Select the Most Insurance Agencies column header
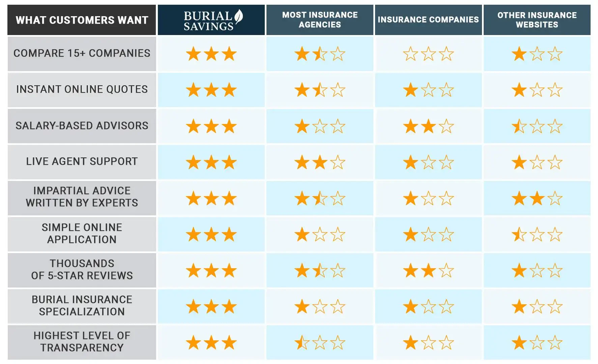Image resolution: width=598 pixels, height=364 pixels. 320,20
